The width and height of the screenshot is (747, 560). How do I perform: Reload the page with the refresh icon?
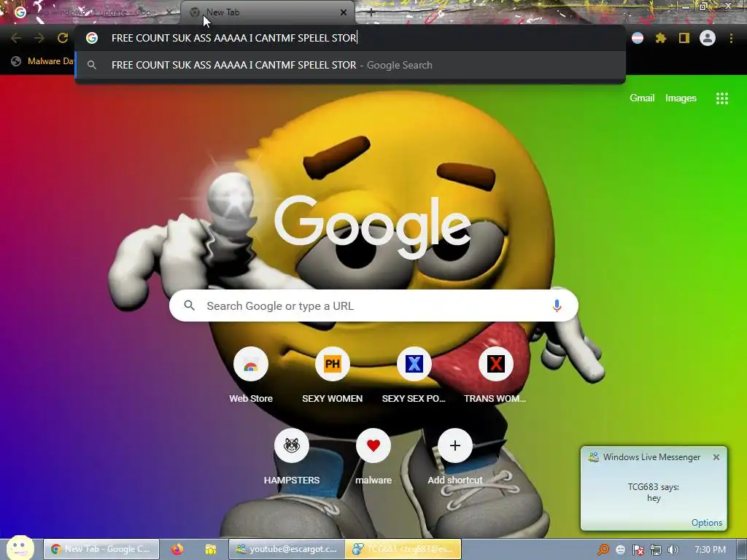coord(63,38)
